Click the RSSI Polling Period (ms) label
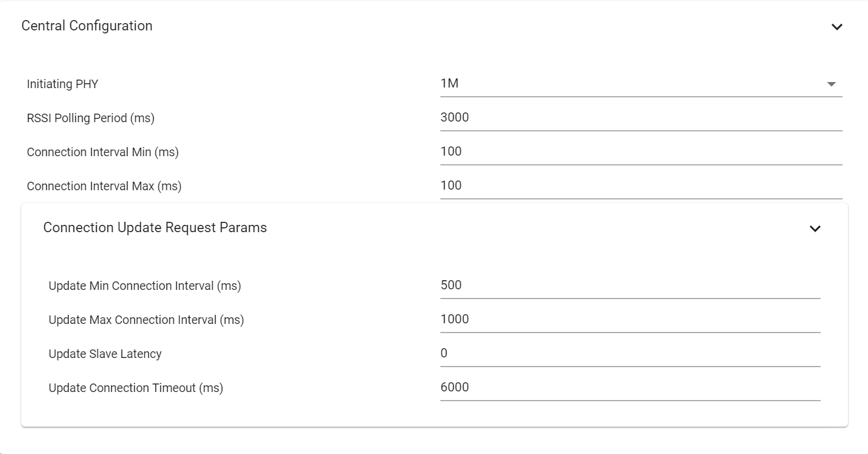 click(91, 119)
